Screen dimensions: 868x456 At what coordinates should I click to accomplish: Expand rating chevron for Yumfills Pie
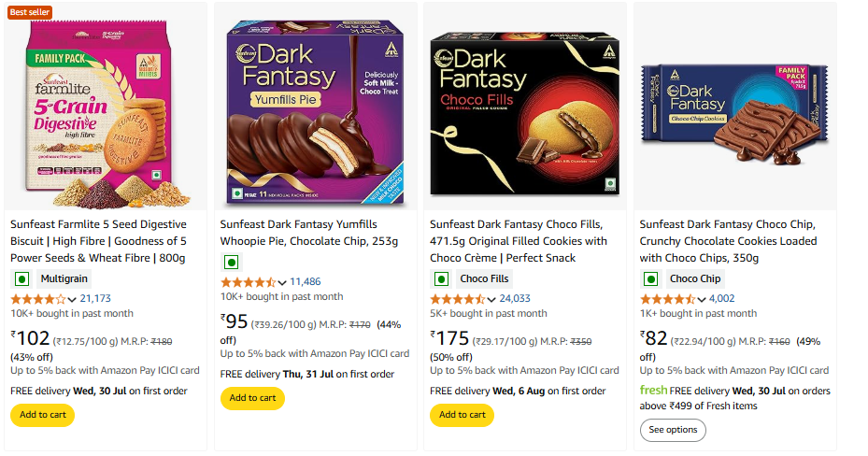pyautogui.click(x=282, y=282)
